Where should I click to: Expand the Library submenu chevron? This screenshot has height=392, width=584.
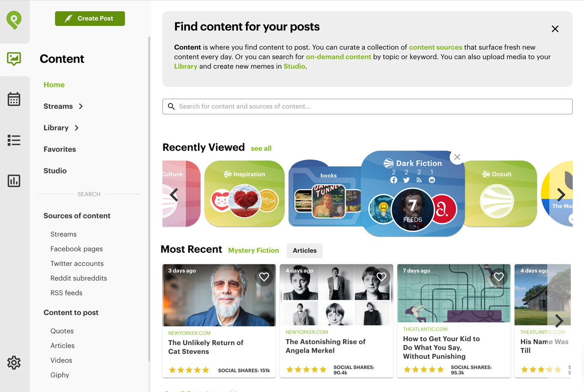77,128
